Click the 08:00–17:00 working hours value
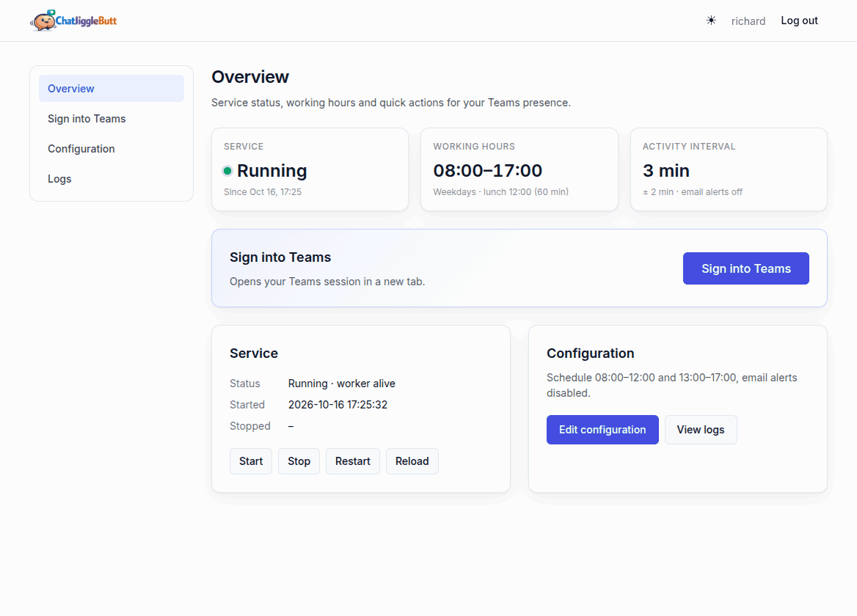Viewport: 857px width, 616px height. [x=487, y=170]
